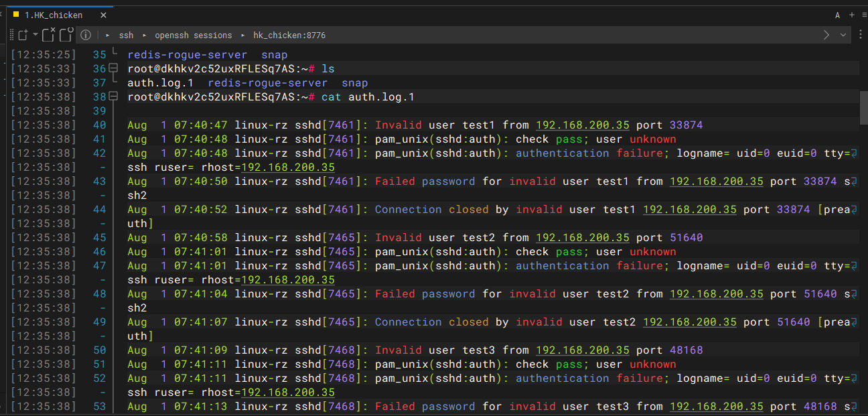Screen dimensions: 868x416
Task: Click the session icon with circle badge
Action: click(x=66, y=35)
